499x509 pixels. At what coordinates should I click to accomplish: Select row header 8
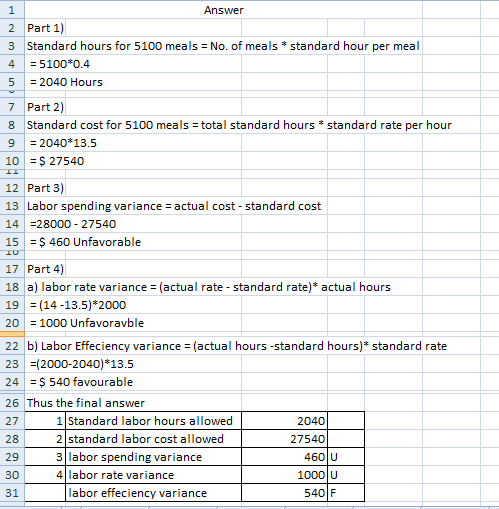click(x=12, y=125)
